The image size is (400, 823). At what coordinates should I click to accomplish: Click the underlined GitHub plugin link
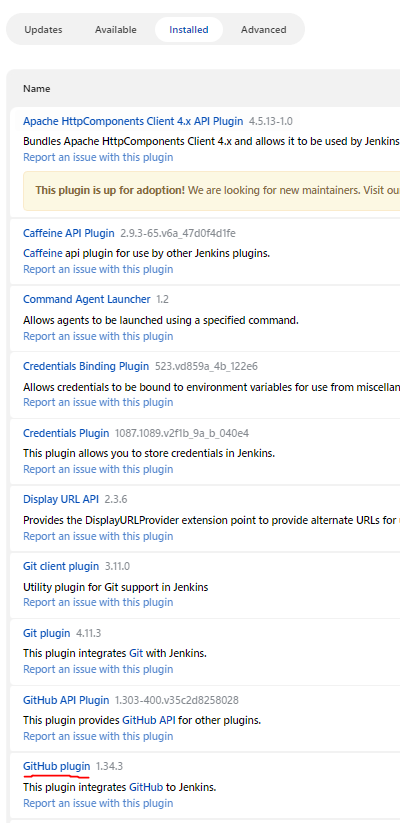tap(57, 766)
